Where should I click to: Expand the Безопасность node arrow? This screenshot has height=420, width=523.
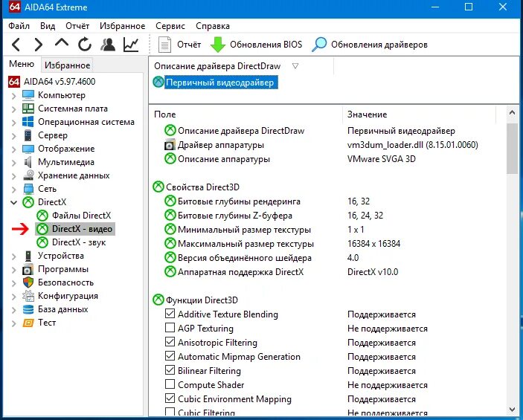pyautogui.click(x=13, y=283)
